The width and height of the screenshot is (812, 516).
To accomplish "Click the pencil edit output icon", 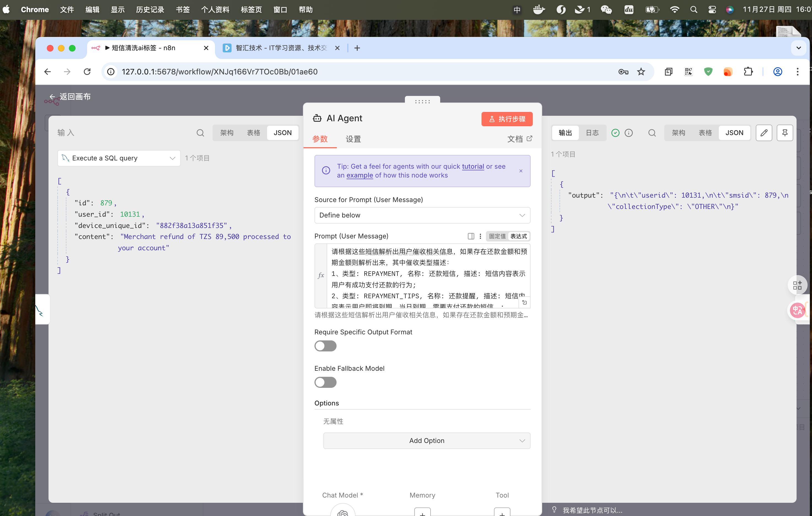I will (764, 133).
